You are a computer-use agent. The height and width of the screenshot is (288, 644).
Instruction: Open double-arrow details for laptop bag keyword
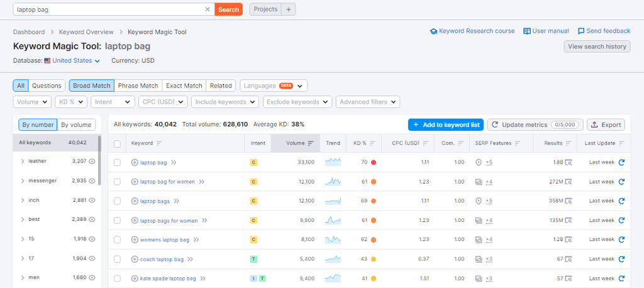174,163
